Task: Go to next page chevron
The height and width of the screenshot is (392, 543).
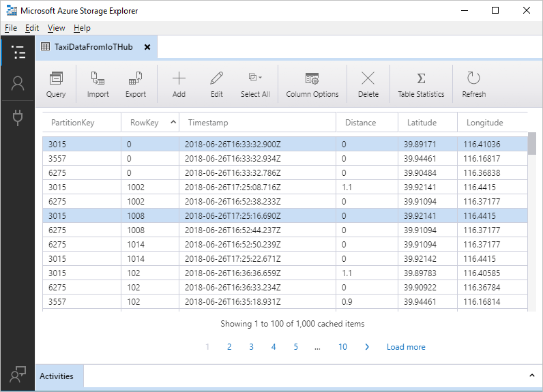Action: click(x=367, y=347)
